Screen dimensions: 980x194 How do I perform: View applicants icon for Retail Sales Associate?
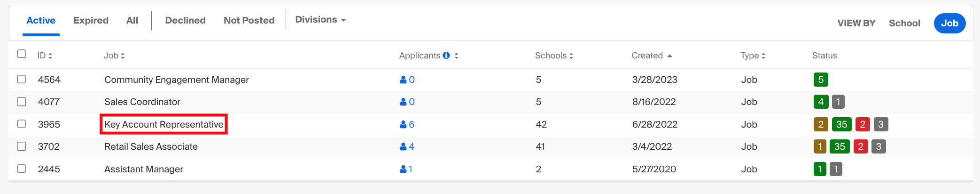pos(403,147)
